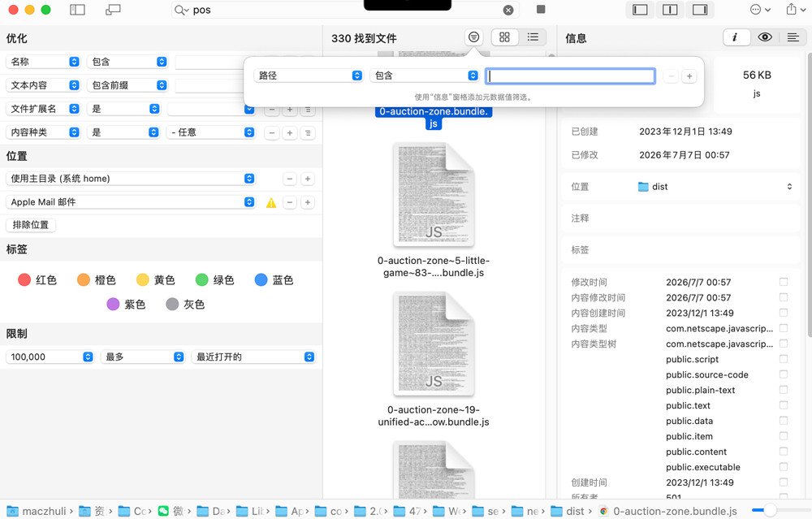Add a location after 使用主目录 row
Viewport: 812px width, 519px height.
point(308,179)
